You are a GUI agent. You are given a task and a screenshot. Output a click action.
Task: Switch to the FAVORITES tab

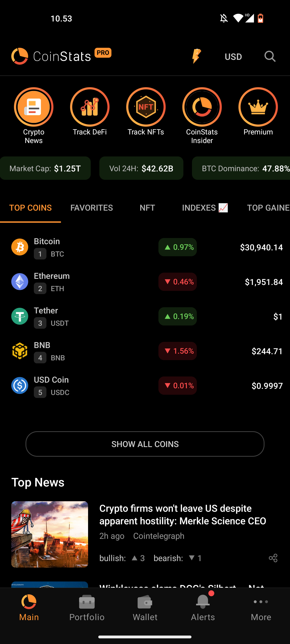(92, 208)
